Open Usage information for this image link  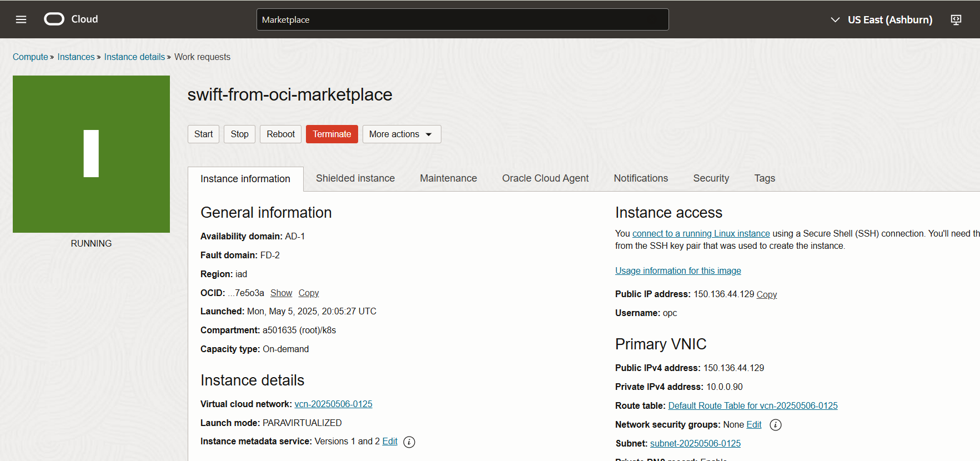click(678, 270)
